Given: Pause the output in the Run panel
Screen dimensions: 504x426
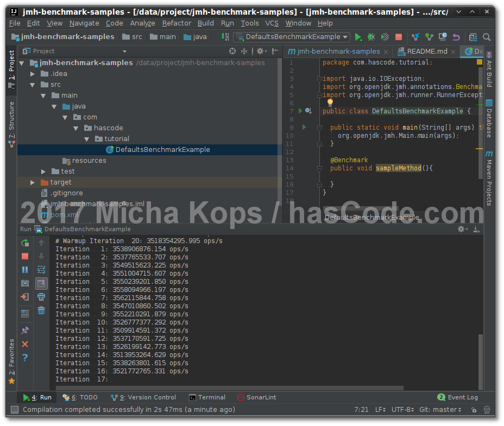Looking at the screenshot, I should pyautogui.click(x=25, y=270).
